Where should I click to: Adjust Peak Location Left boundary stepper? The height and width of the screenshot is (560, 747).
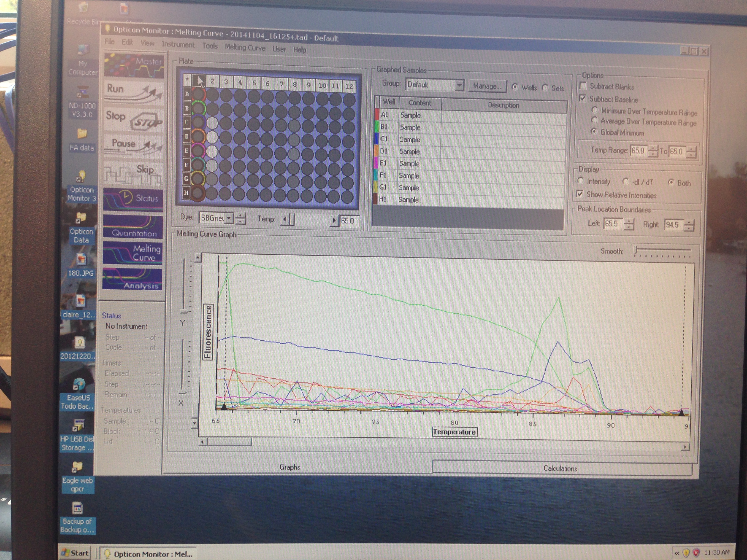point(629,224)
